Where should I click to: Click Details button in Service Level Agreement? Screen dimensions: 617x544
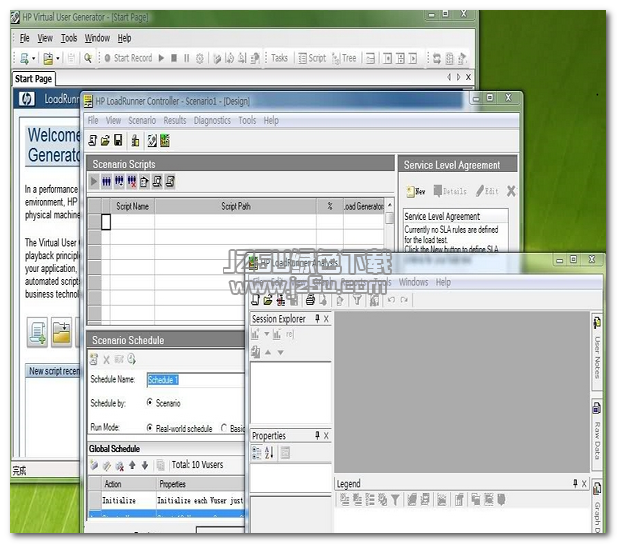pos(450,191)
